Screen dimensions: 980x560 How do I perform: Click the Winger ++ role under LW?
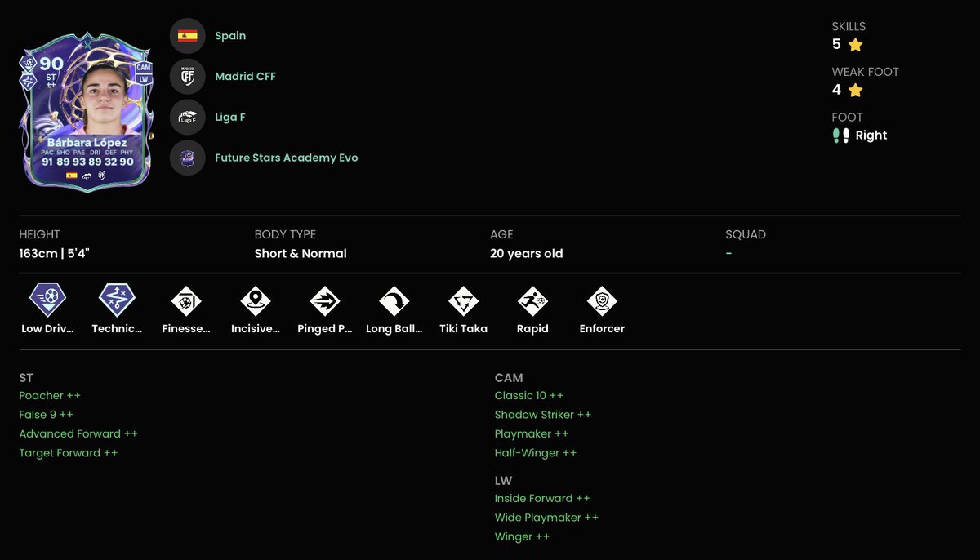coord(522,536)
